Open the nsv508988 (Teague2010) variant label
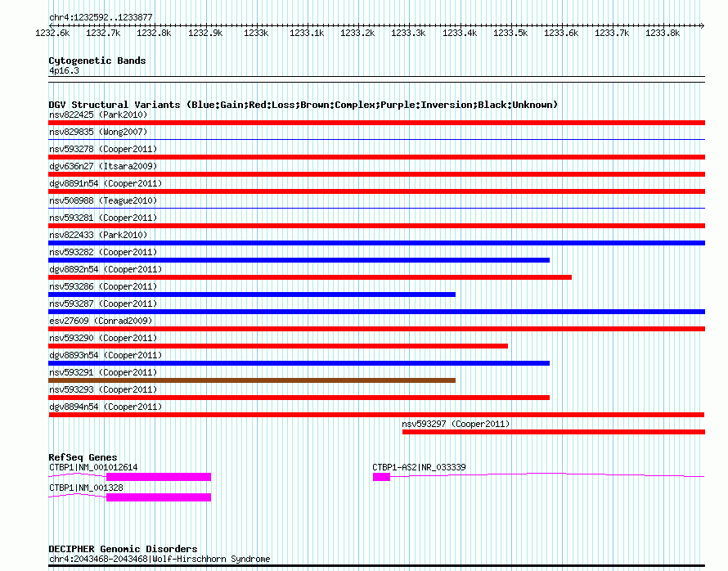The image size is (728, 571). (103, 200)
